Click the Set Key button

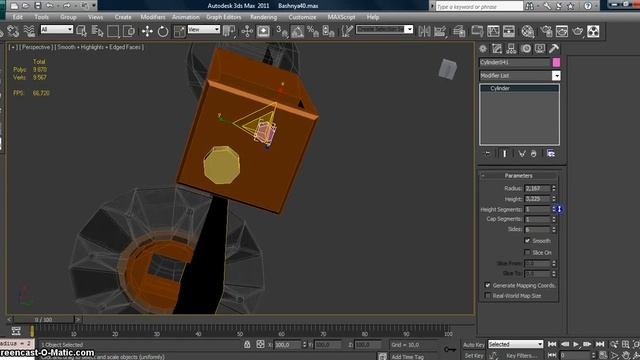coord(474,356)
